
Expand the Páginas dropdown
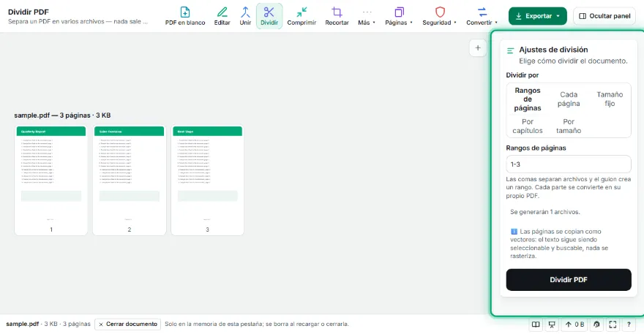pyautogui.click(x=398, y=16)
